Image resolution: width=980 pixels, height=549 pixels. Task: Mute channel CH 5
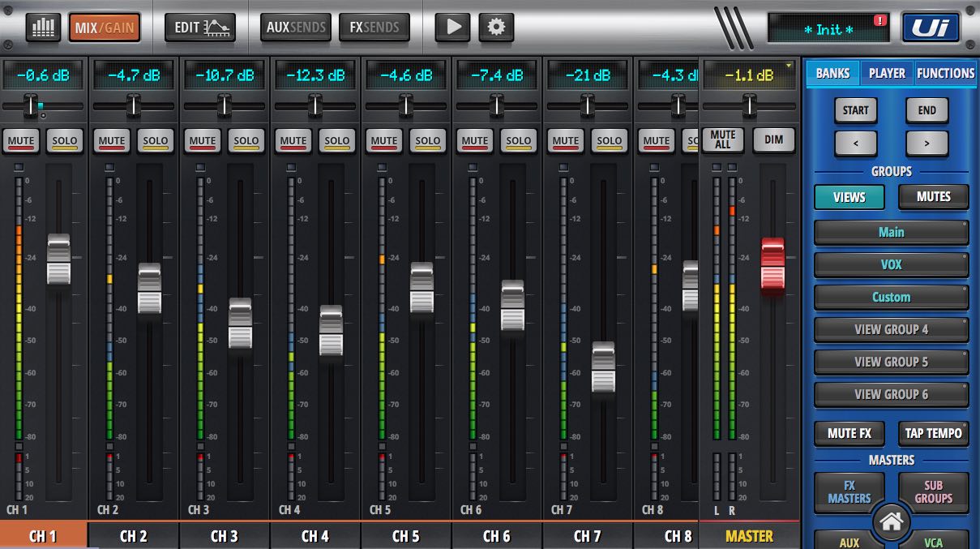pyautogui.click(x=384, y=141)
